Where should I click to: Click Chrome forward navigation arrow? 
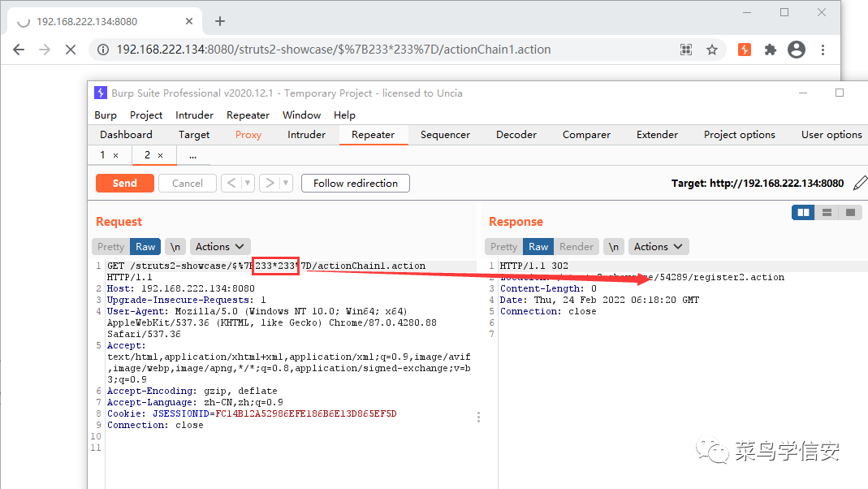(x=45, y=50)
